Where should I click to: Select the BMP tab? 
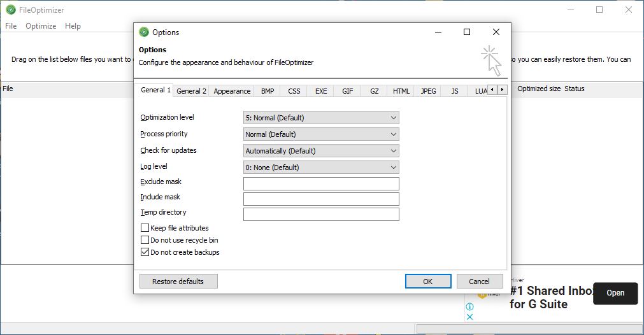click(x=268, y=91)
